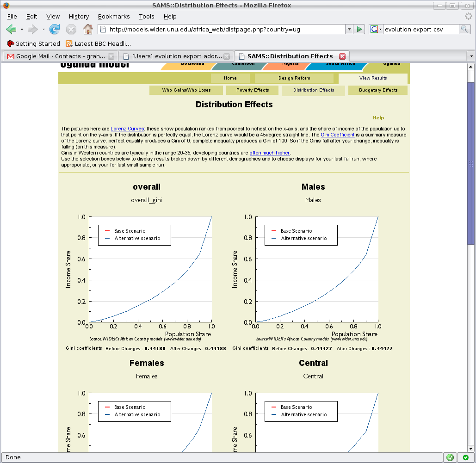Click the search magnifier icon
Viewport: 476px width, 463px height.
click(464, 29)
